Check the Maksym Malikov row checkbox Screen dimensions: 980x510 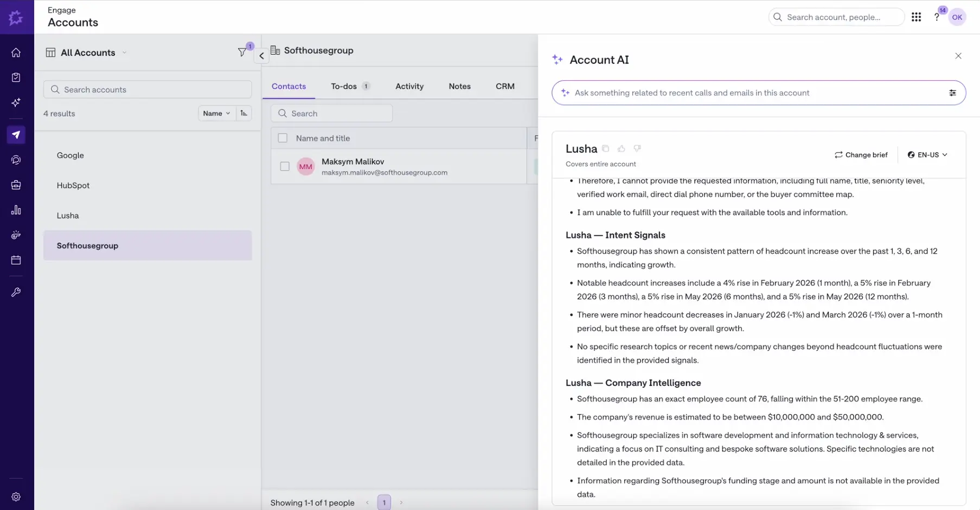click(x=285, y=166)
